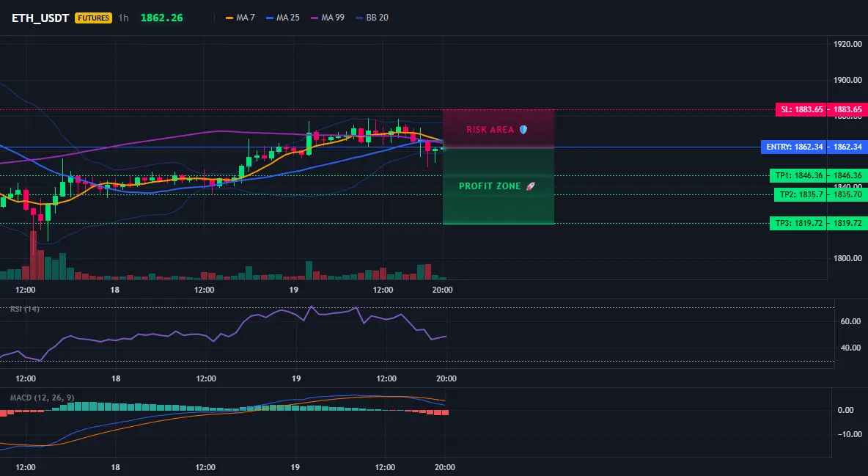
Task: Select the TP1: 1846.36 target label
Action: point(798,176)
